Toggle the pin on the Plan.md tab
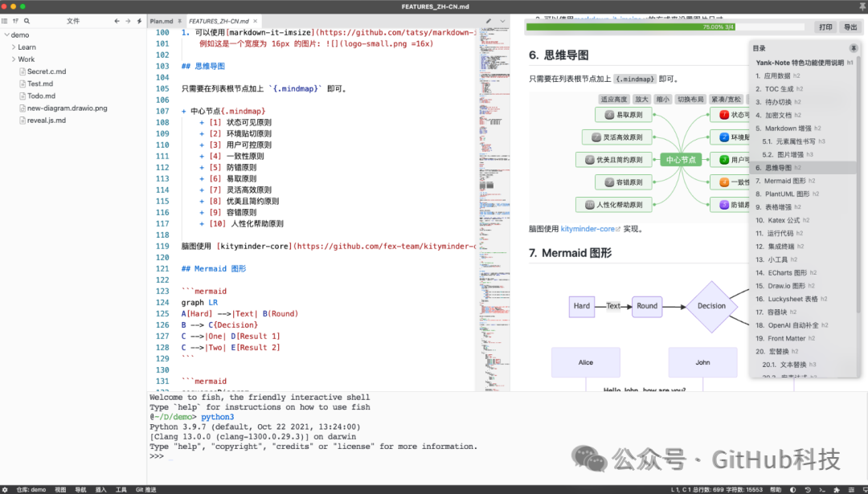The height and width of the screenshot is (494, 868). [x=179, y=21]
